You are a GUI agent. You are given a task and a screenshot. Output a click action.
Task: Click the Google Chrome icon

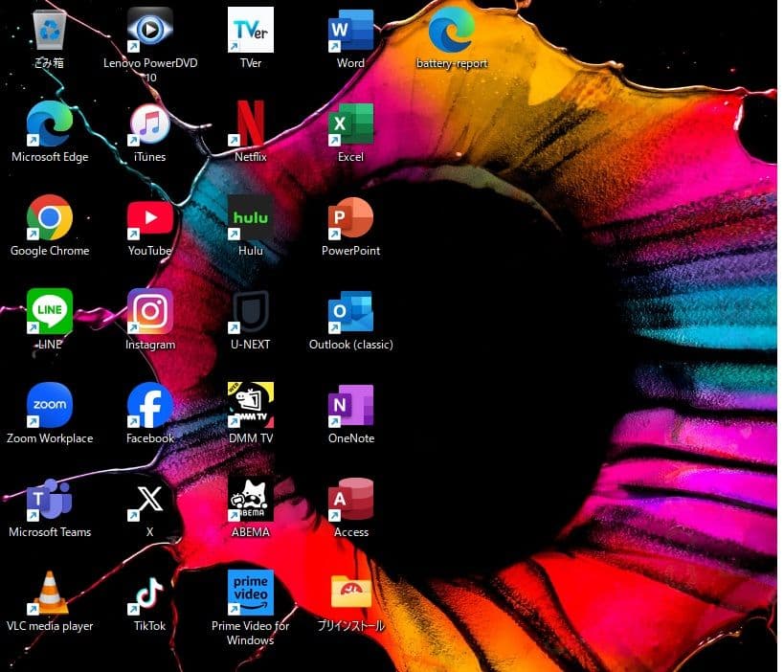coord(49,218)
